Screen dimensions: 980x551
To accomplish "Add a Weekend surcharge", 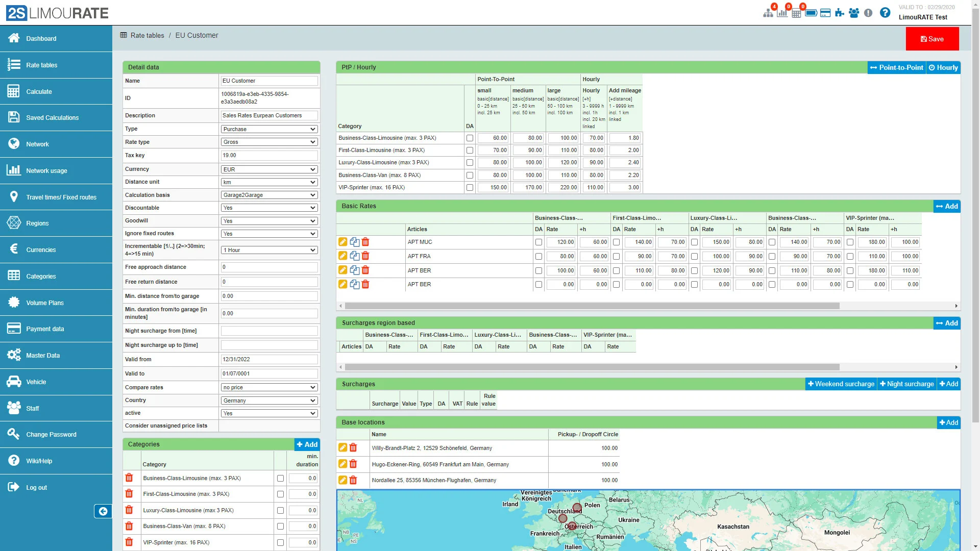I will coord(841,384).
